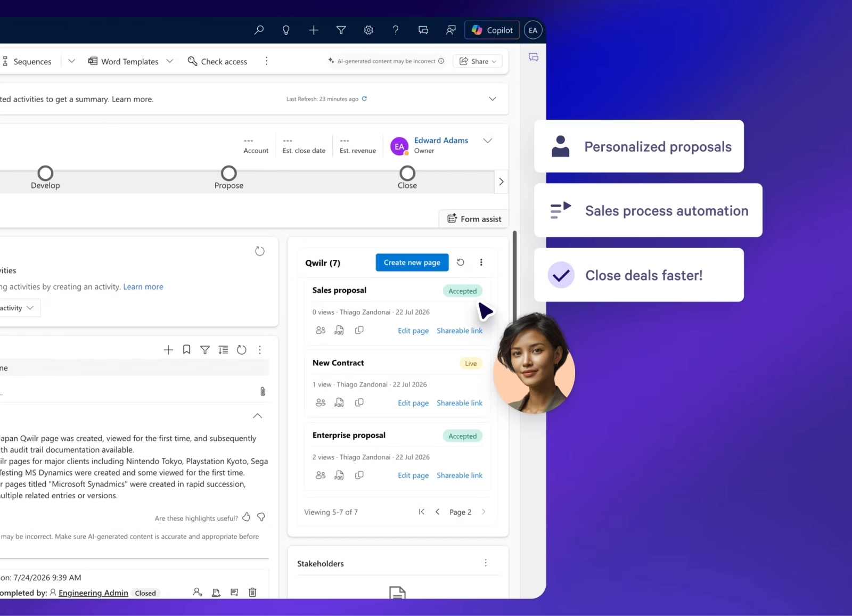Delete the timeline record with trash icon
Image resolution: width=852 pixels, height=616 pixels.
point(253,592)
